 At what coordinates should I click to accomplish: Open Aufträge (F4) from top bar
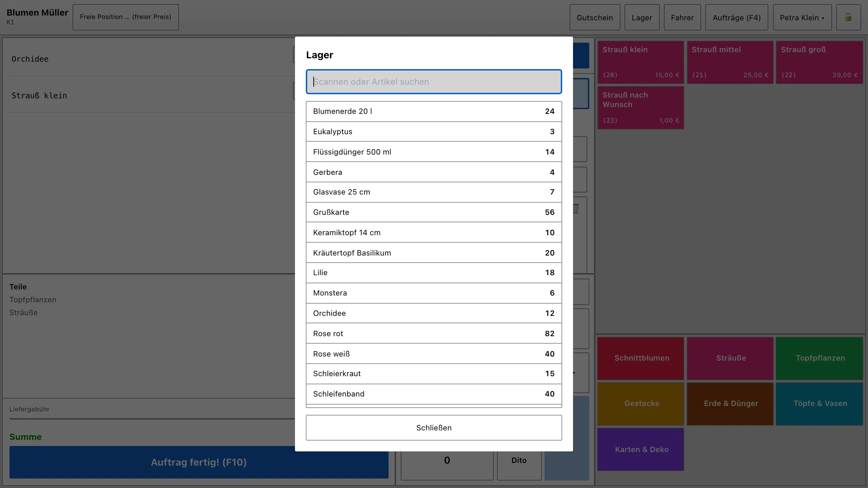click(736, 17)
